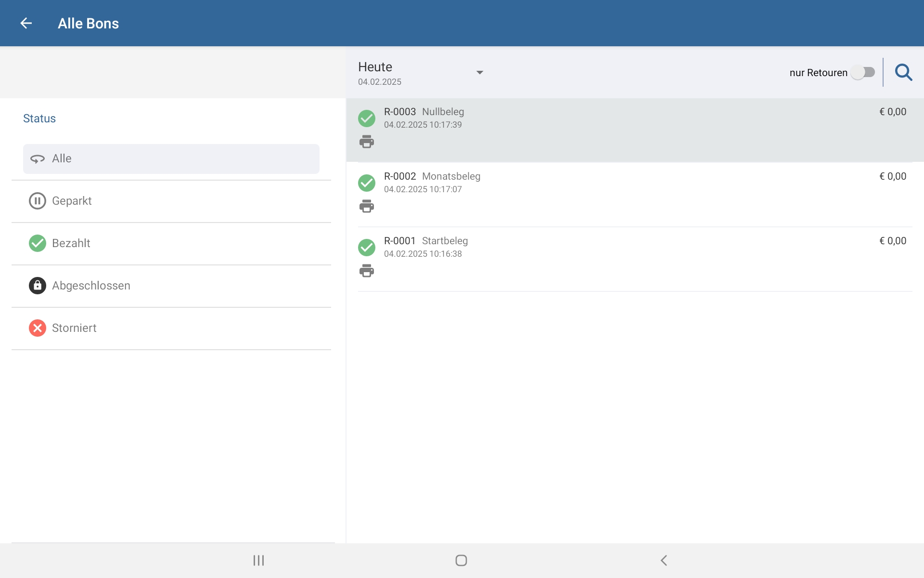The height and width of the screenshot is (578, 924).
Task: Expand the Heute date dropdown arrow
Action: (x=479, y=72)
